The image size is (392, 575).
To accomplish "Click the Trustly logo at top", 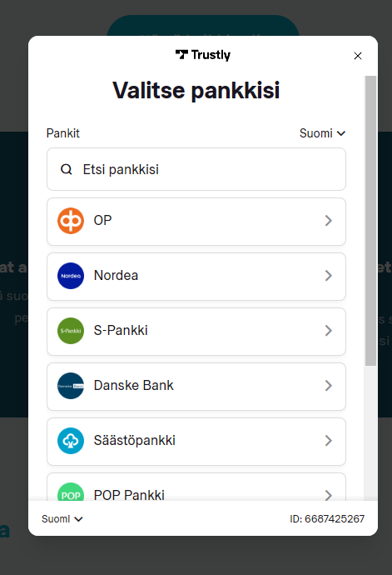I will pyautogui.click(x=203, y=55).
